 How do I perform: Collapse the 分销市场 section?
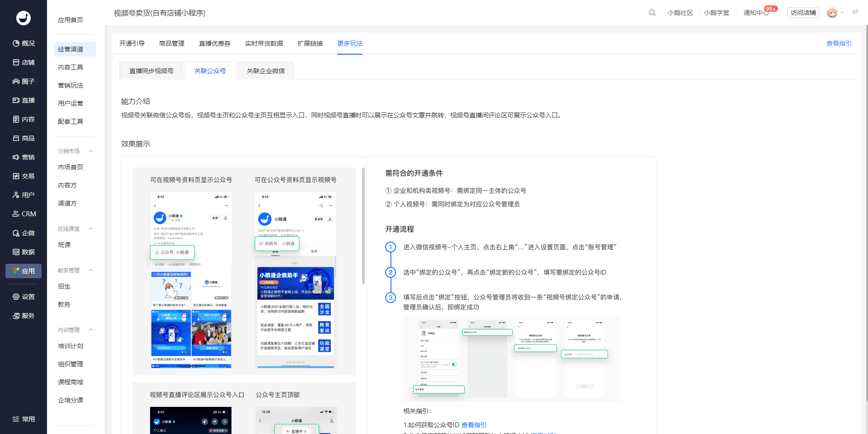tap(91, 151)
